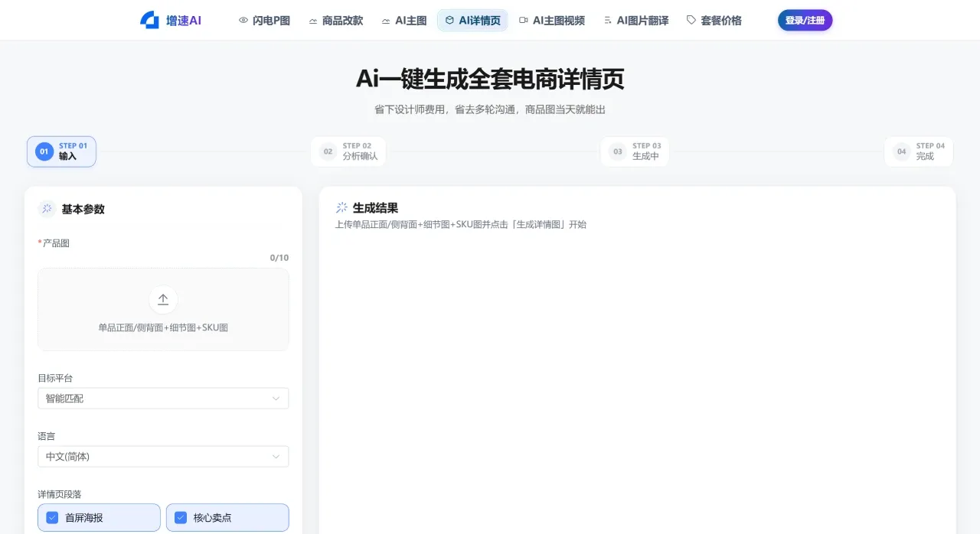Click the tag icon beside 套餐价格
This screenshot has width=980, height=534.
[x=691, y=21]
